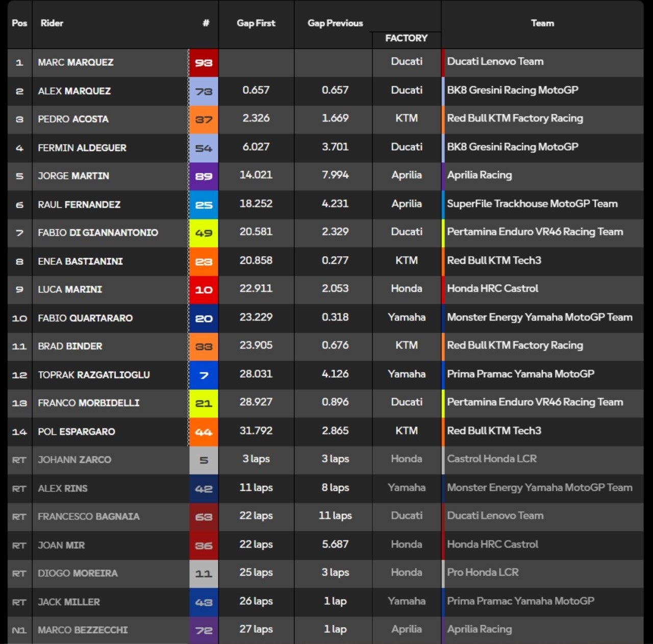The width and height of the screenshot is (653, 644).
Task: Click the Rider column header
Action: tap(52, 23)
